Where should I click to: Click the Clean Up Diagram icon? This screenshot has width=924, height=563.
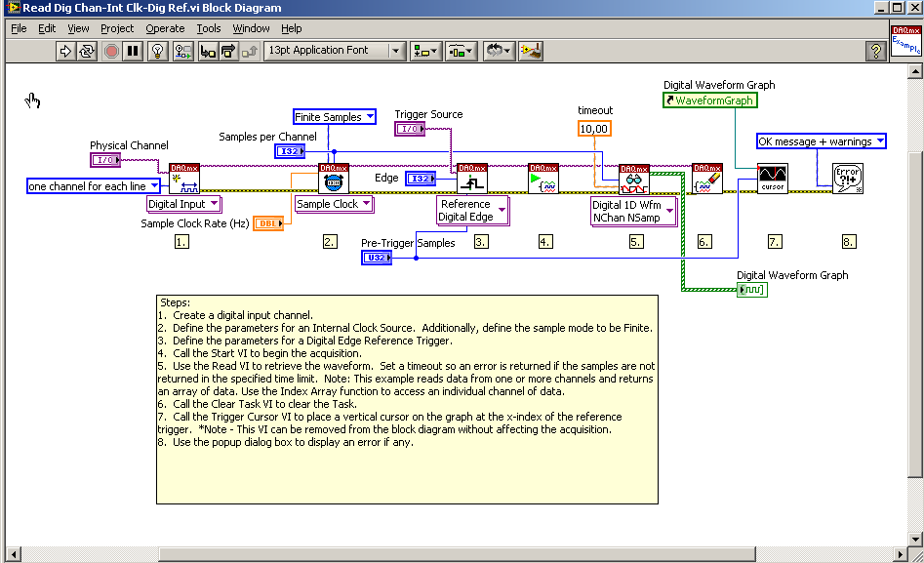(531, 51)
